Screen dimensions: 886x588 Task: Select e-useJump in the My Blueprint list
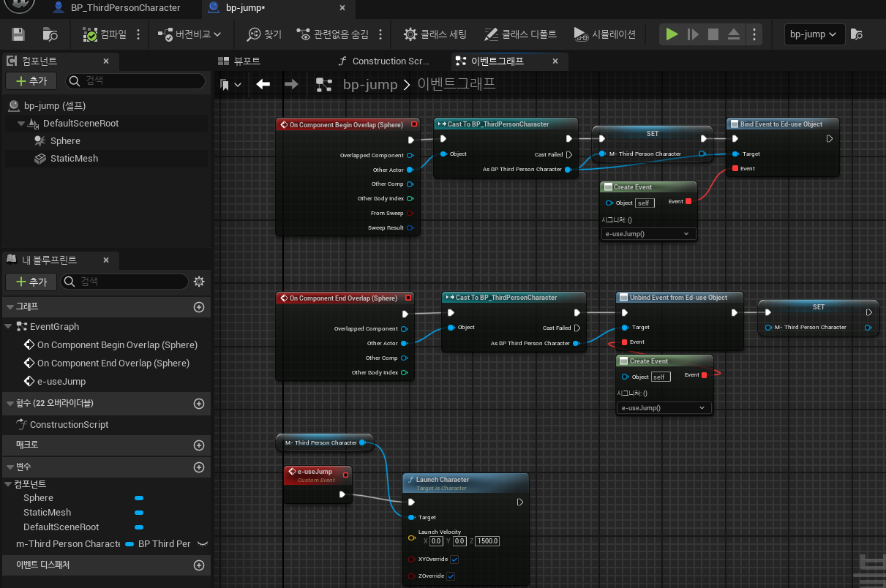click(x=61, y=382)
